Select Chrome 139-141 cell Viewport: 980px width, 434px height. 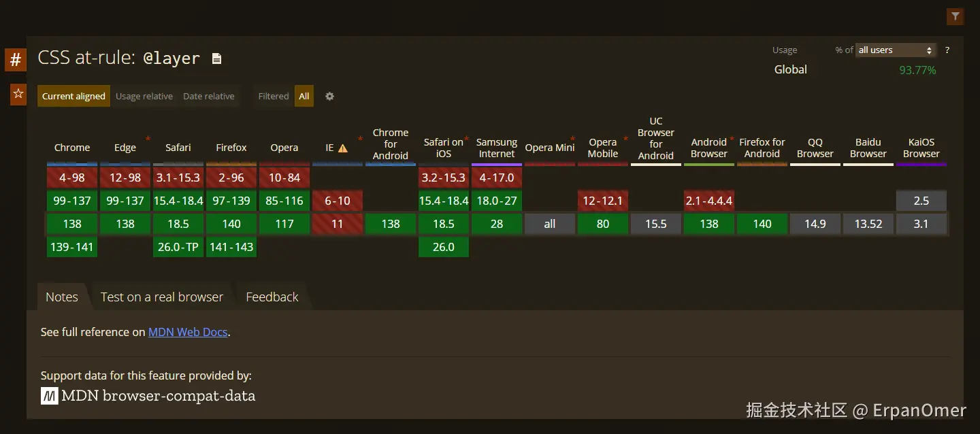pyautogui.click(x=72, y=247)
